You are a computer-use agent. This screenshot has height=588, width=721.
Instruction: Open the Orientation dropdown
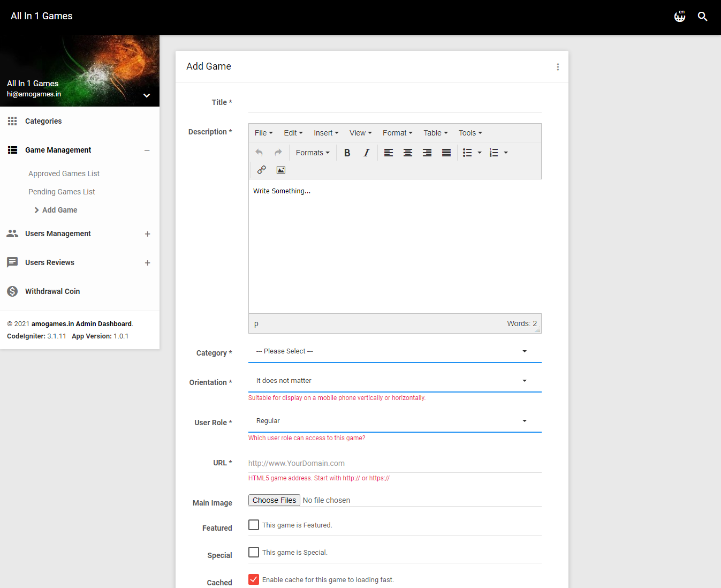[x=395, y=381]
